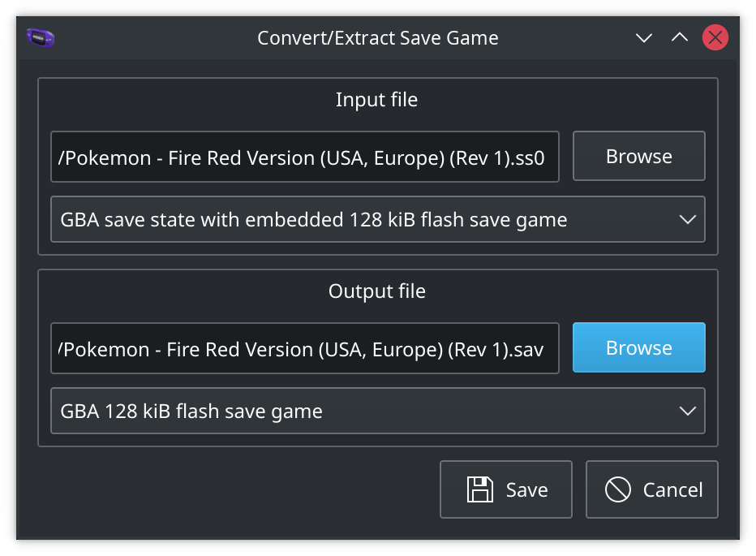756x556 pixels.
Task: Open the GBA 128 kiB flash save game dropdown
Action: pos(377,411)
